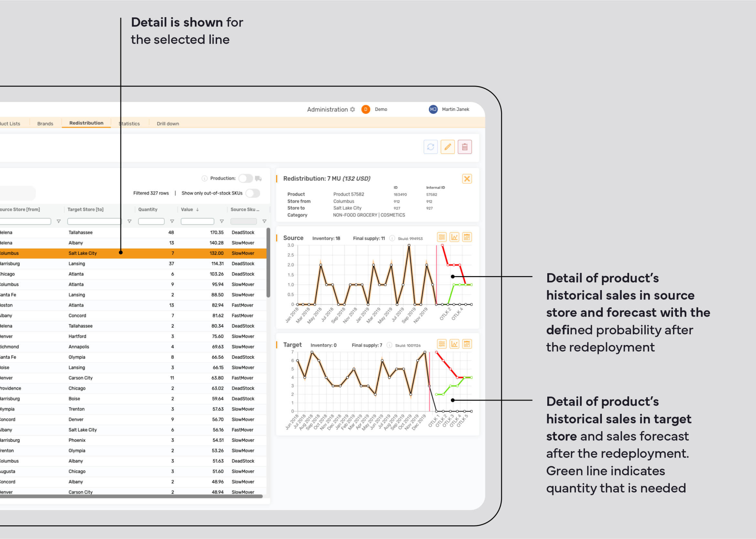The image size is (756, 539).
Task: Open Administration gear settings
Action: 352,110
